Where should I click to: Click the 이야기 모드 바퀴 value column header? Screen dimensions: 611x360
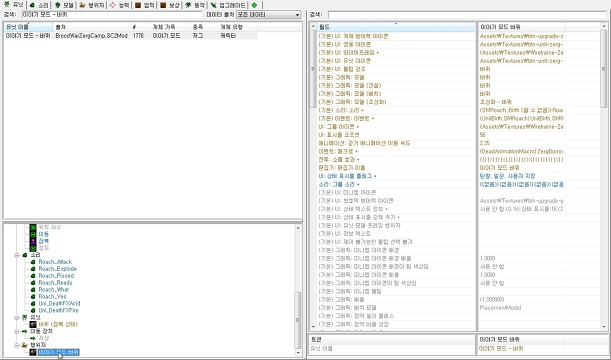pyautogui.click(x=521, y=27)
